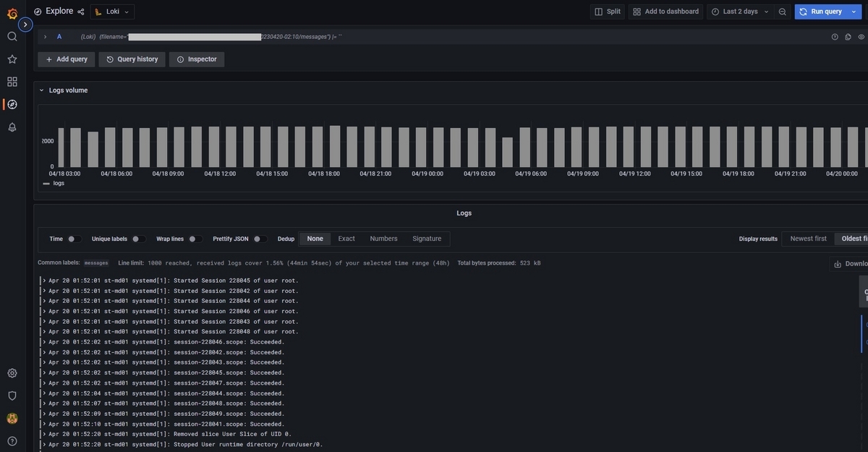The width and height of the screenshot is (868, 452).
Task: Toggle the Unique labels switch
Action: pos(138,239)
